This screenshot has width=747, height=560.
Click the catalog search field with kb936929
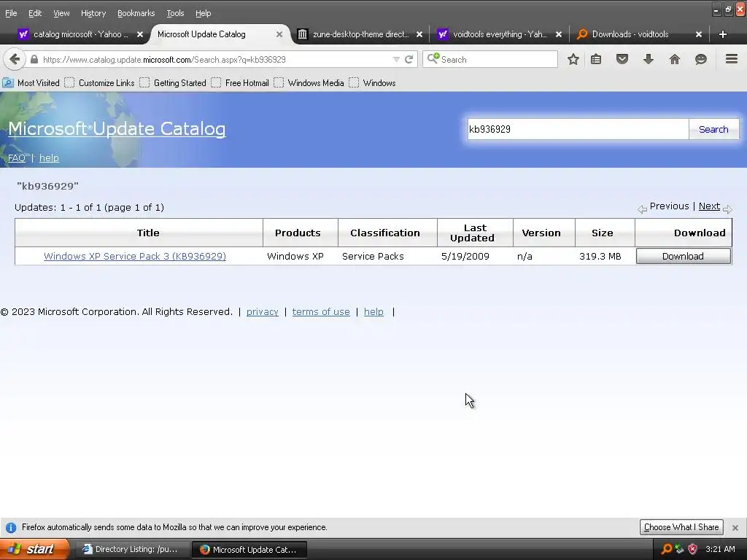578,129
